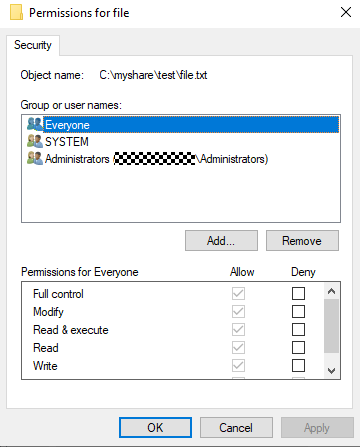This screenshot has width=360, height=447.
Task: Select the Administrators entry in the list
Action: 181,159
